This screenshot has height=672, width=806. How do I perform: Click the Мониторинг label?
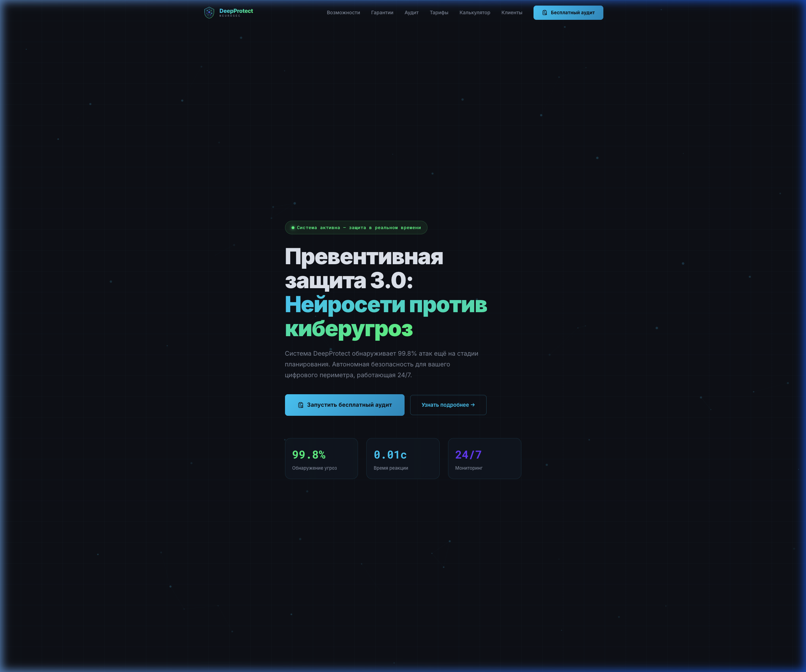(x=469, y=468)
